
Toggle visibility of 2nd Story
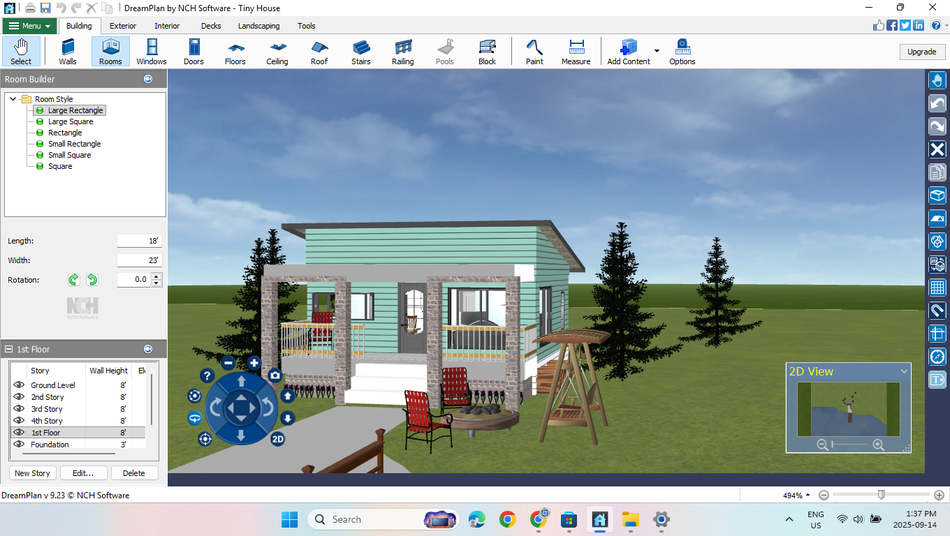19,397
